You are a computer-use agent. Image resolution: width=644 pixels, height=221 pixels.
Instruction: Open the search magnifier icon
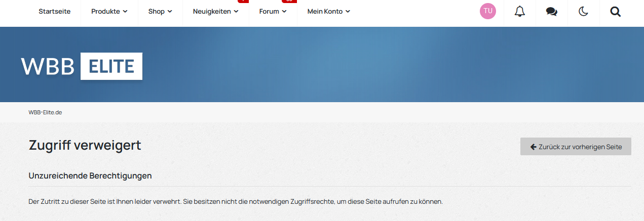(615, 11)
